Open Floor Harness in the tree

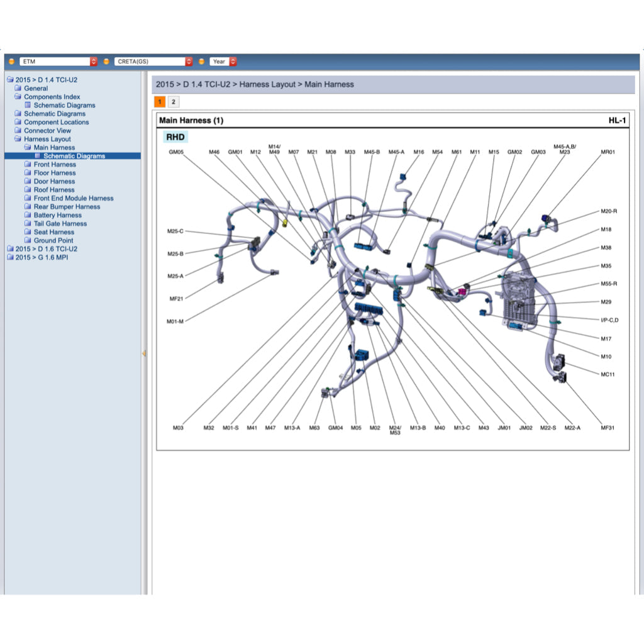click(55, 173)
